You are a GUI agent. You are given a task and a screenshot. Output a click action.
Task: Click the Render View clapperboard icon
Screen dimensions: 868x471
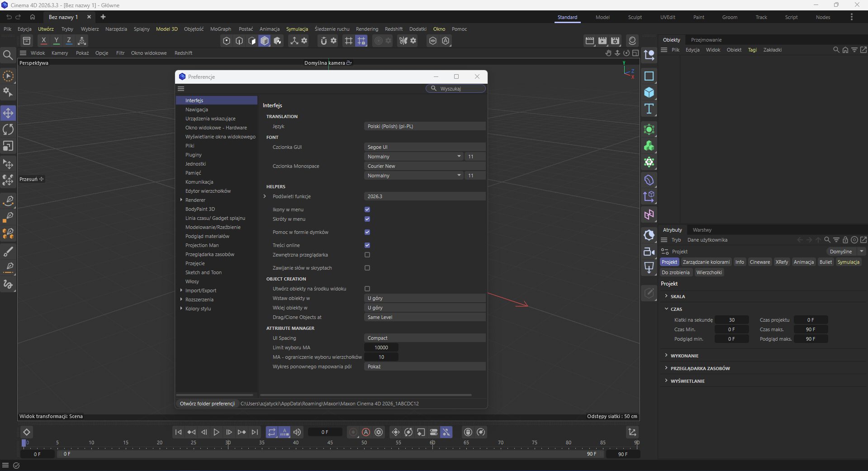590,41
